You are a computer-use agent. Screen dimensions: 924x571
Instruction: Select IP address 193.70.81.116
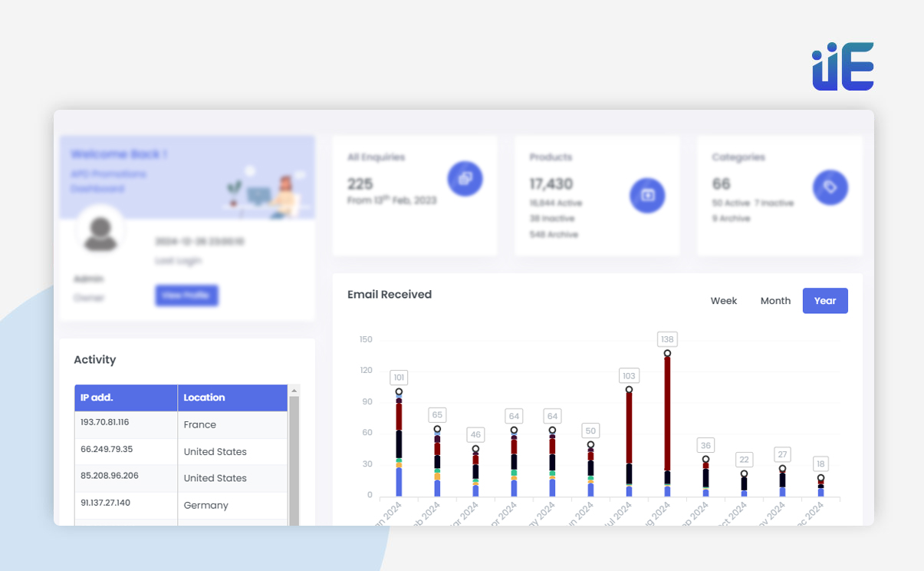[x=104, y=422]
